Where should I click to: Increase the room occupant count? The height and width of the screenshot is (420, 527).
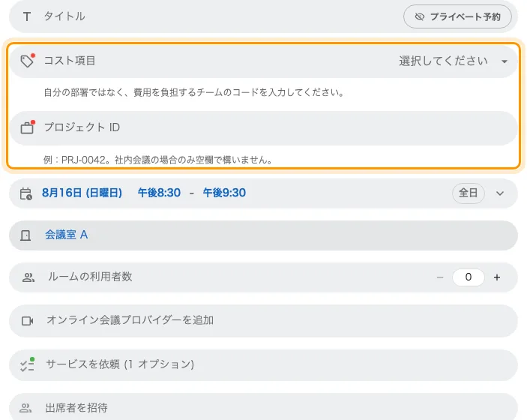coord(497,277)
